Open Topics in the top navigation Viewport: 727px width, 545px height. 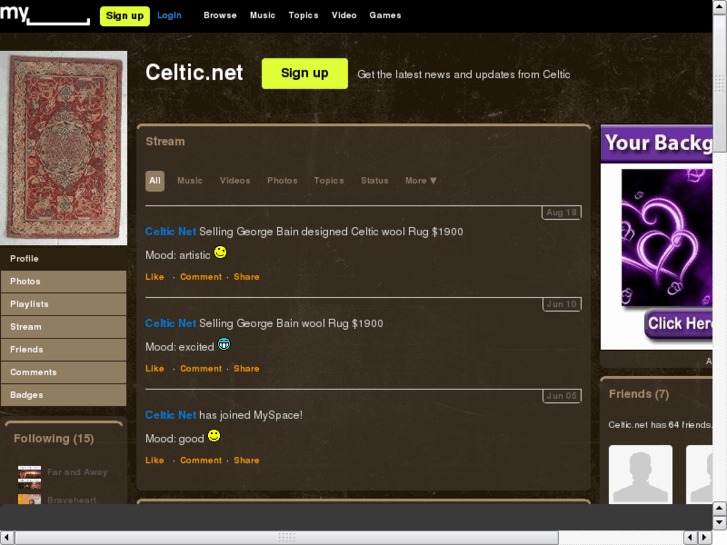[x=303, y=15]
